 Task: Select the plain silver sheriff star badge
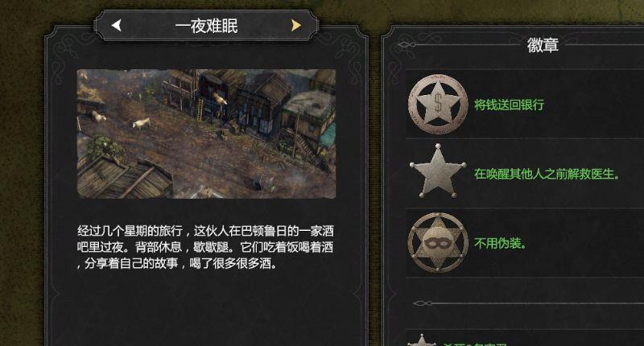(438, 171)
